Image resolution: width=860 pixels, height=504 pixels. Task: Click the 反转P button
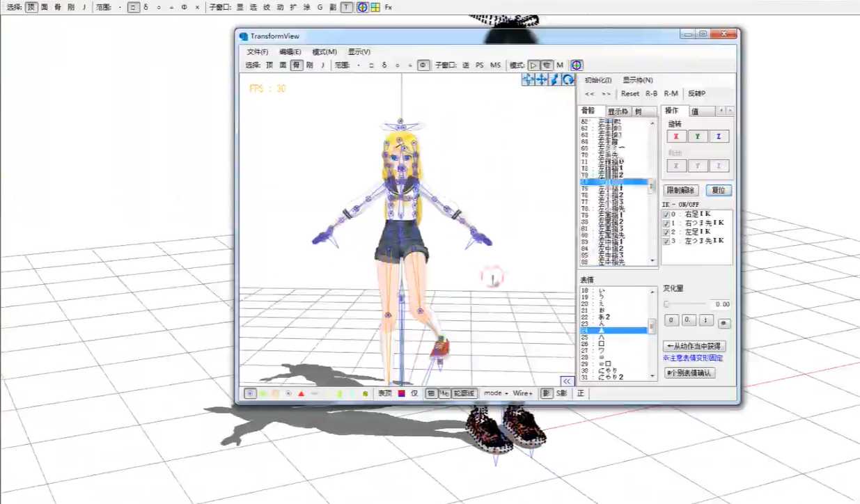click(x=696, y=94)
